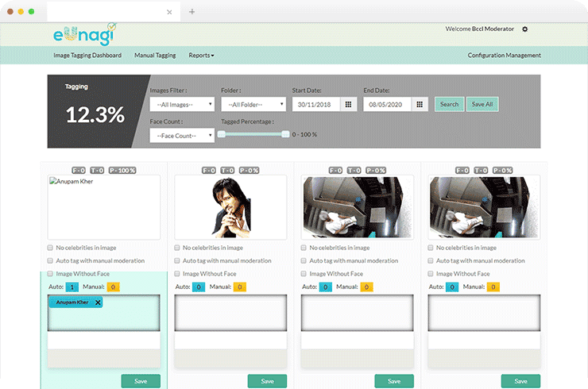
Task: Go to Image Tagging Dashboard
Action: pos(87,55)
